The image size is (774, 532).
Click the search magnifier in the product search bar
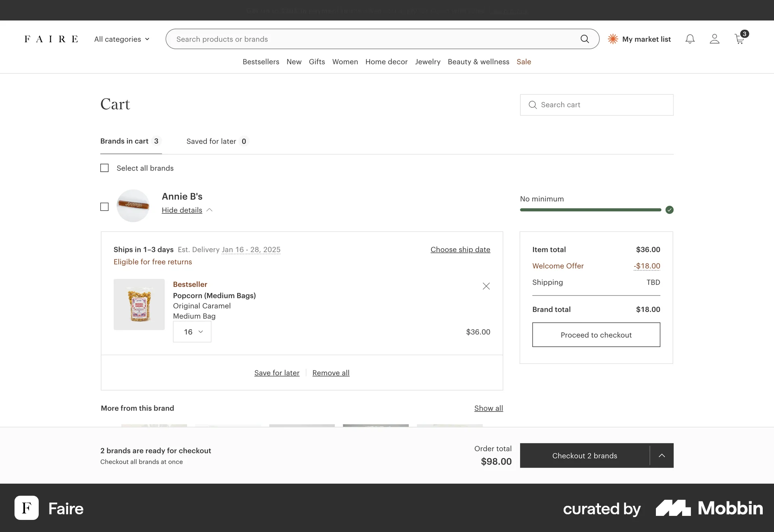point(585,39)
